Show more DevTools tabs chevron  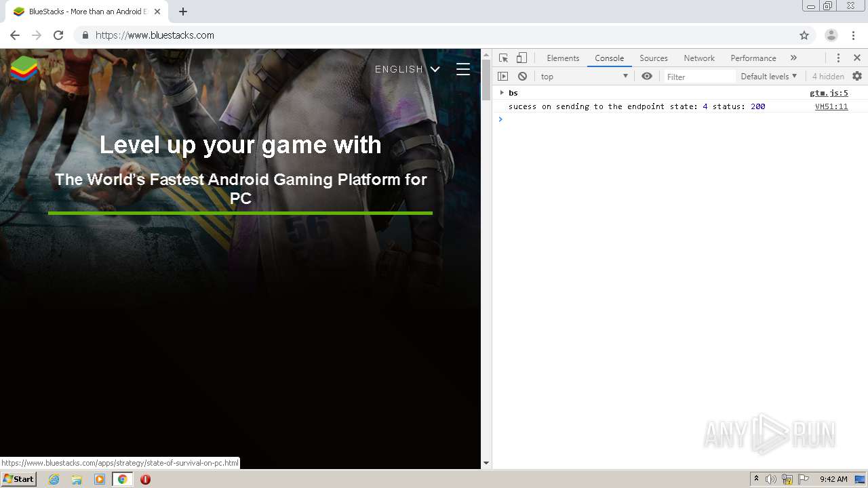click(793, 58)
